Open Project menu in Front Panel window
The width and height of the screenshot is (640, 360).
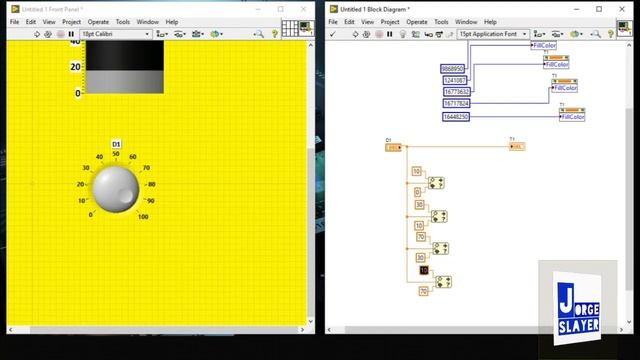click(71, 22)
